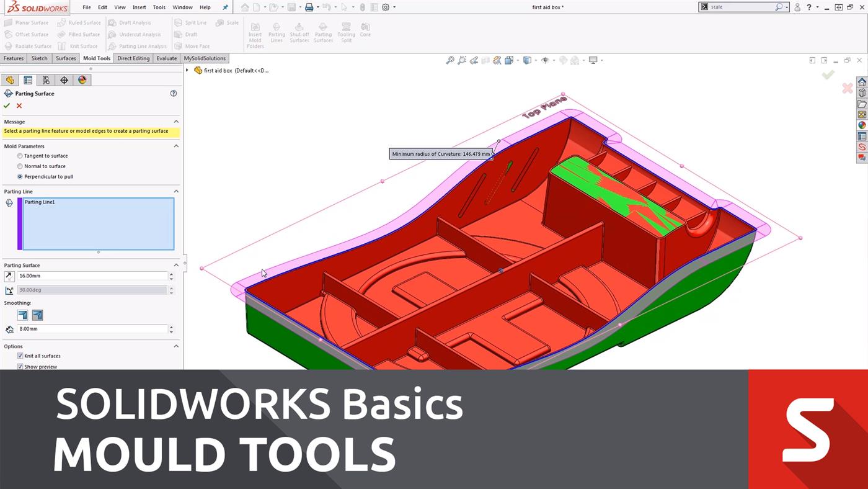
Task: Disable Show preview
Action: [x=20, y=366]
